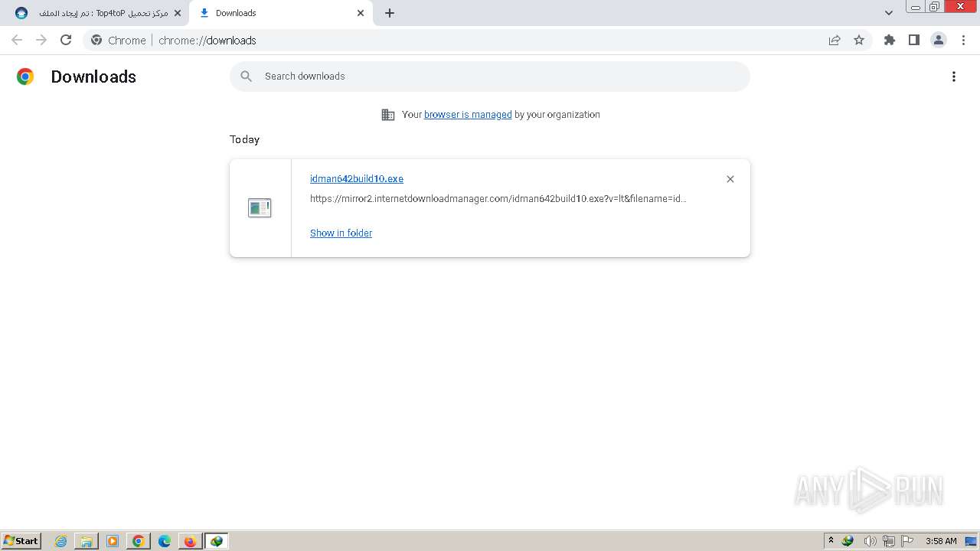Open the Internet Download Manager taskbar item
980x551 pixels.
point(217,541)
